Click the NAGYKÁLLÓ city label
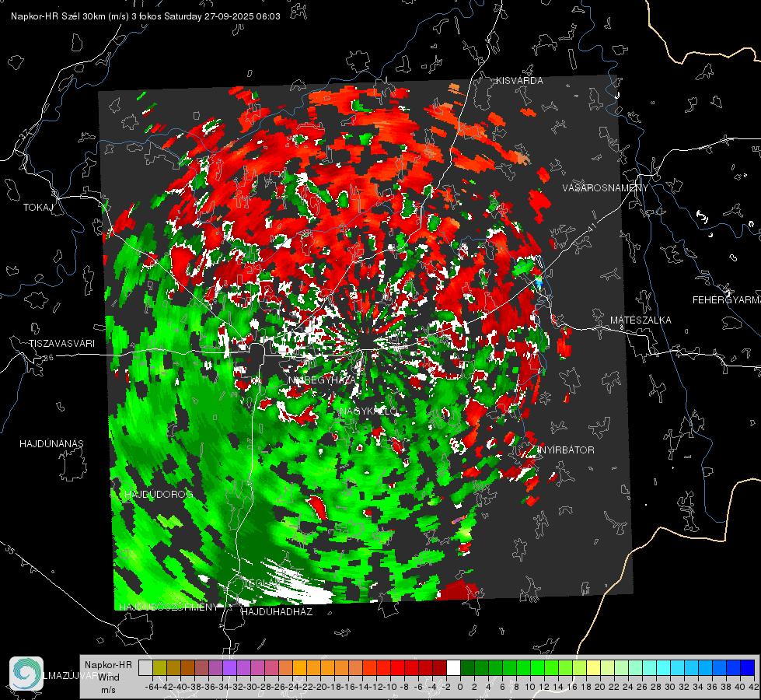The width and height of the screenshot is (761, 700). pyautogui.click(x=368, y=411)
